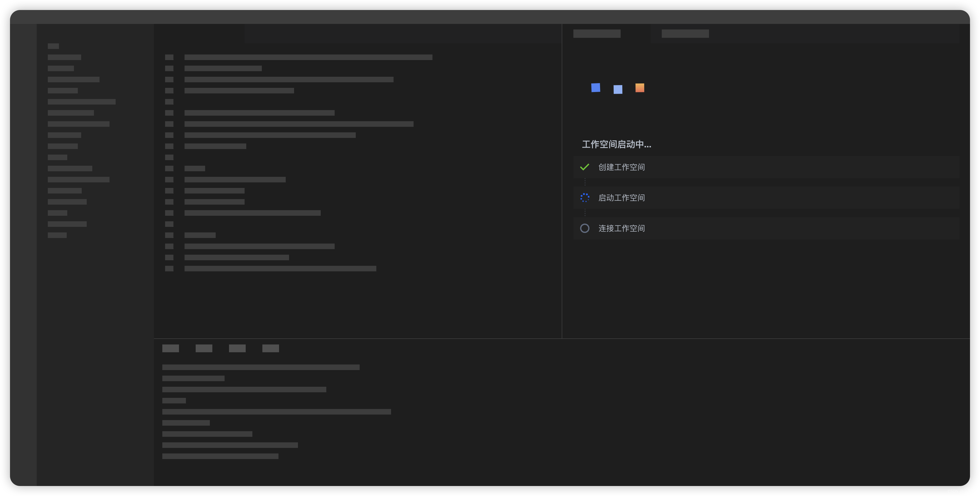980x496 pixels.
Task: Click the 工作空间启动中... heading
Action: point(616,144)
